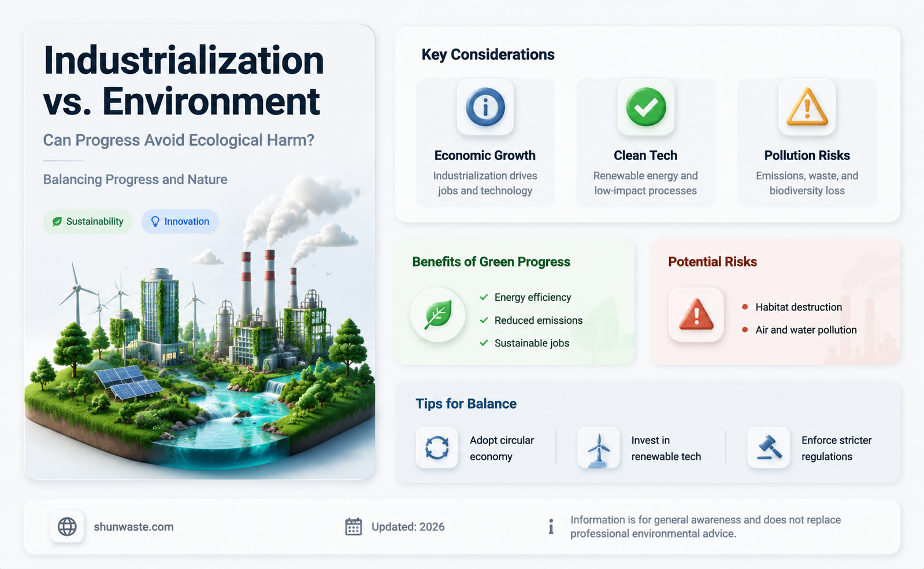Click the Key Considerations heading
The width and height of the screenshot is (924, 569).
click(488, 54)
